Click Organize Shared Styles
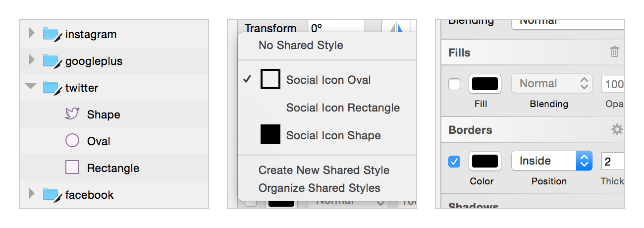 (320, 188)
